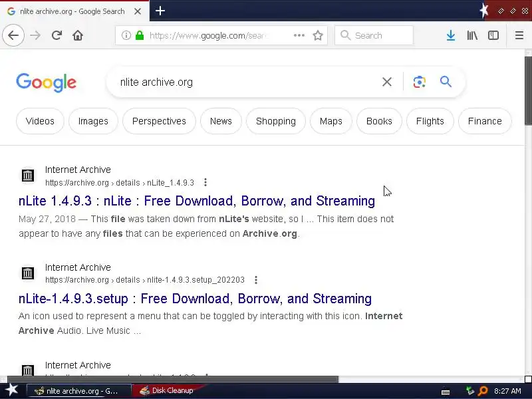The width and height of the screenshot is (532, 399).
Task: Clear the Google search query with X
Action: pos(387,82)
